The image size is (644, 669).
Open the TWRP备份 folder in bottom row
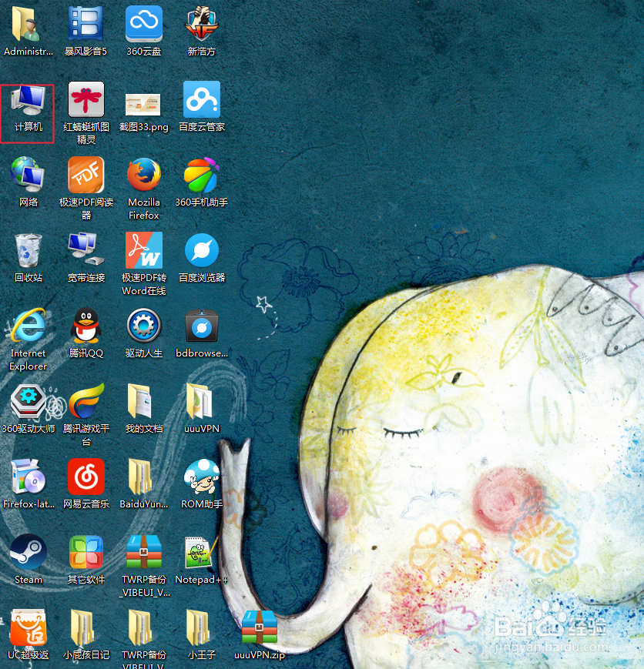(x=140, y=627)
